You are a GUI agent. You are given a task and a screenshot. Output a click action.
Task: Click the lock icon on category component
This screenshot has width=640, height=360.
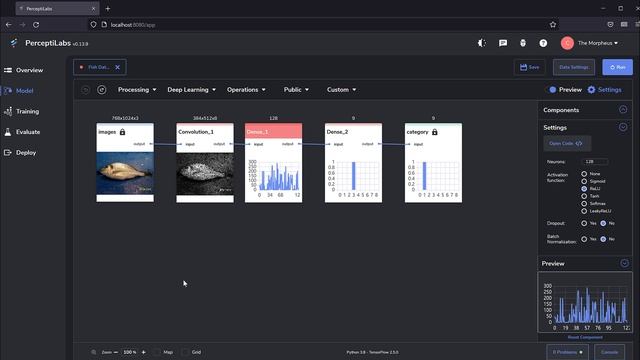click(x=435, y=132)
